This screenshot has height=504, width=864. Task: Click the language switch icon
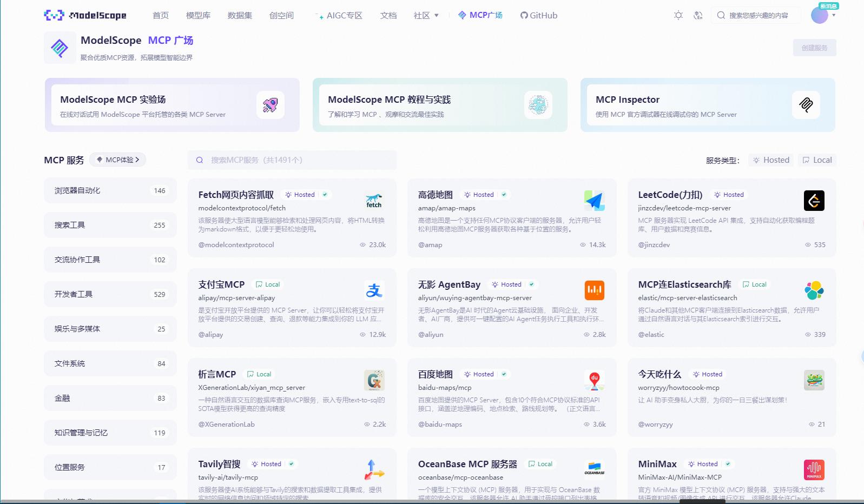(698, 15)
